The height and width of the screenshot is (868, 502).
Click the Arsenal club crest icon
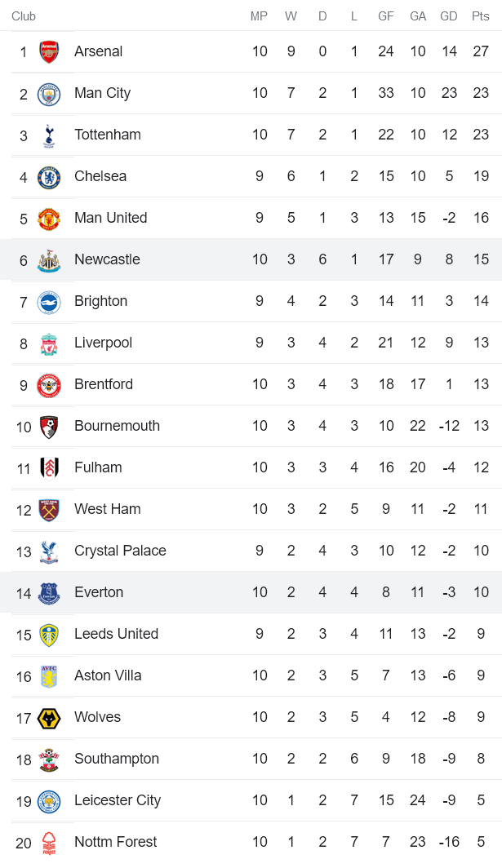click(49, 52)
